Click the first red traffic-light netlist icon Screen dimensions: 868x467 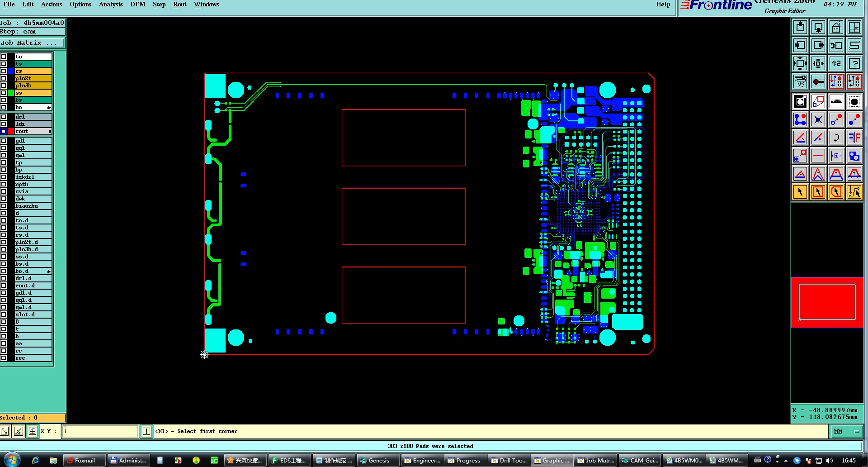tap(836, 81)
